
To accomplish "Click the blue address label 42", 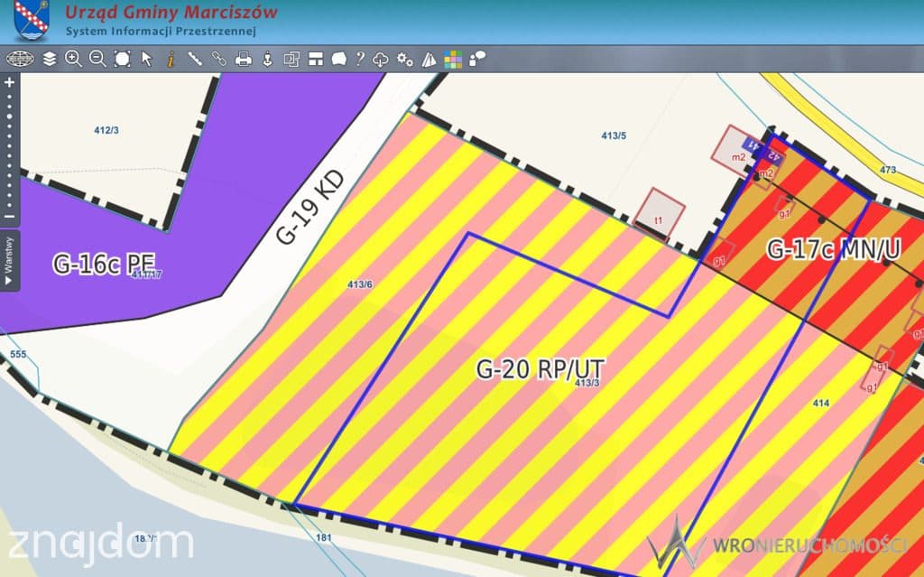I will pos(773,157).
